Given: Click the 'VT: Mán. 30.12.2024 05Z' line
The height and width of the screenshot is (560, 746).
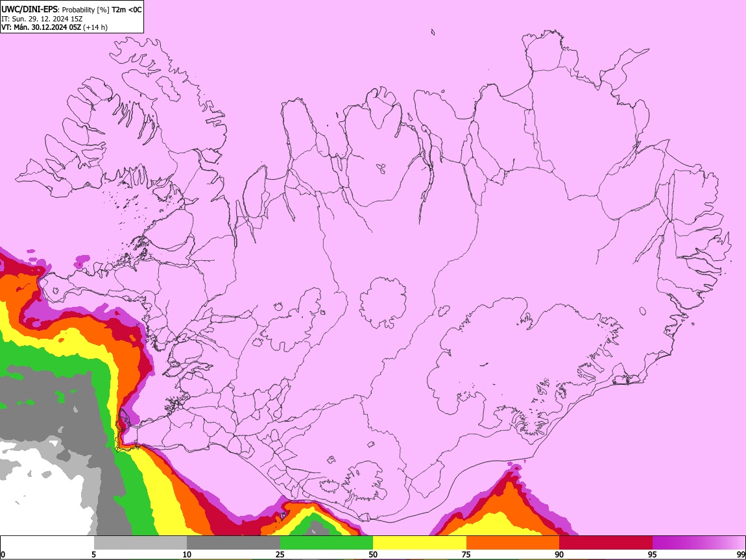Looking at the screenshot, I should click(x=42, y=27).
